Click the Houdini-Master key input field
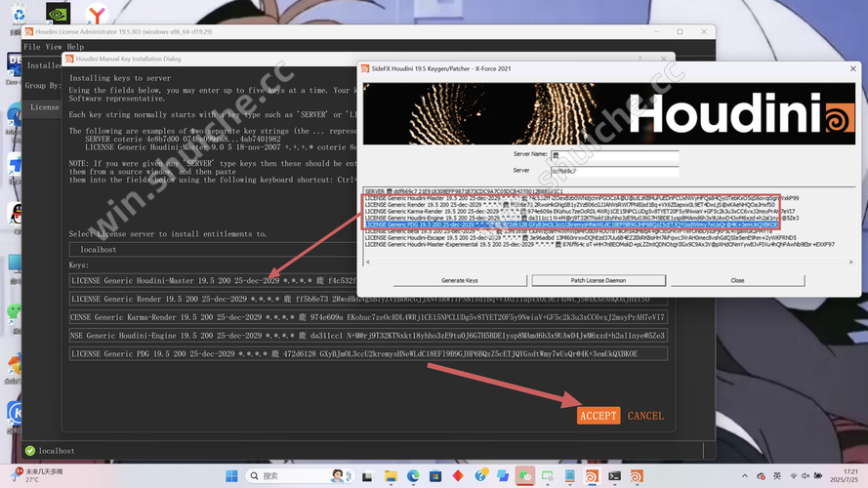Viewport: 868px width, 488px height. click(213, 280)
